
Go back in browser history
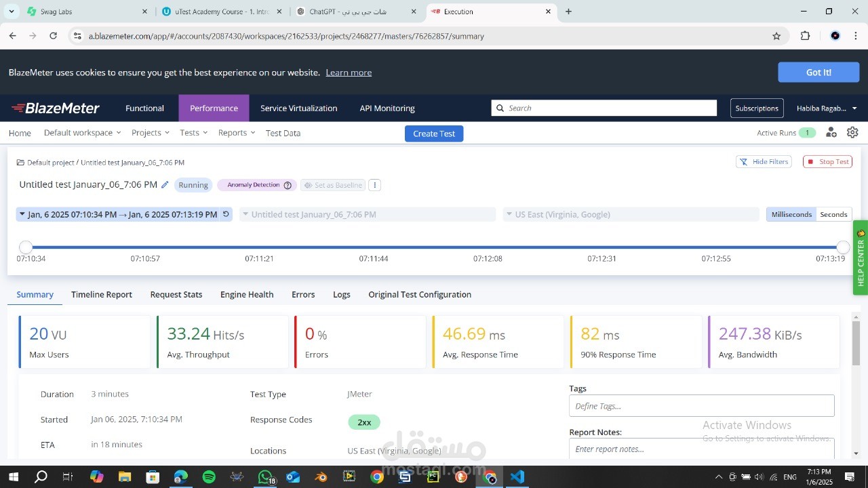pos(13,36)
